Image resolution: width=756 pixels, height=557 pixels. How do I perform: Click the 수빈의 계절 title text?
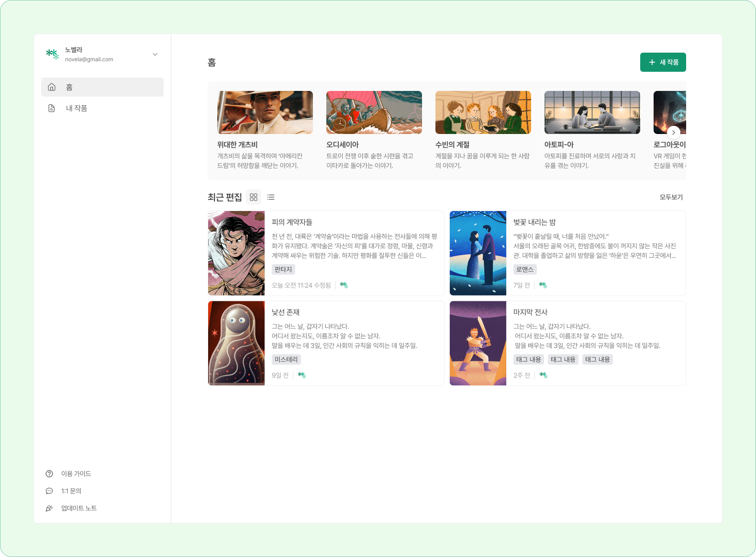[x=453, y=145]
